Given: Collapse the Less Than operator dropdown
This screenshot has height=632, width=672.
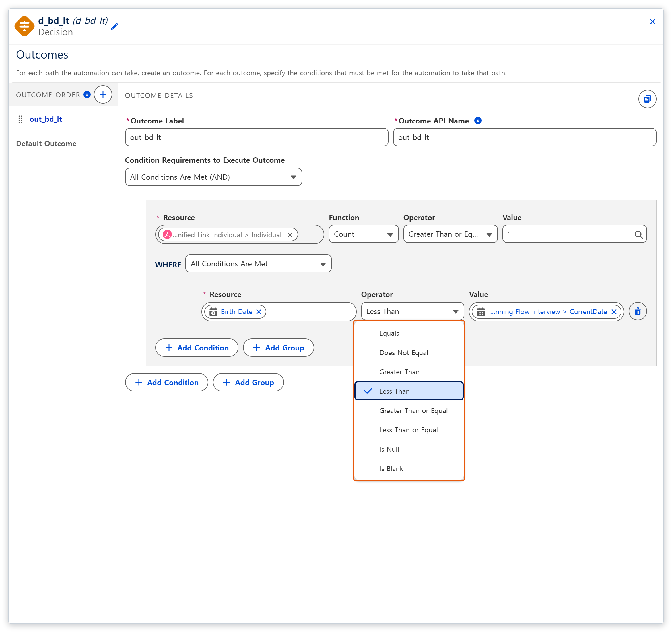Looking at the screenshot, I should (x=413, y=311).
